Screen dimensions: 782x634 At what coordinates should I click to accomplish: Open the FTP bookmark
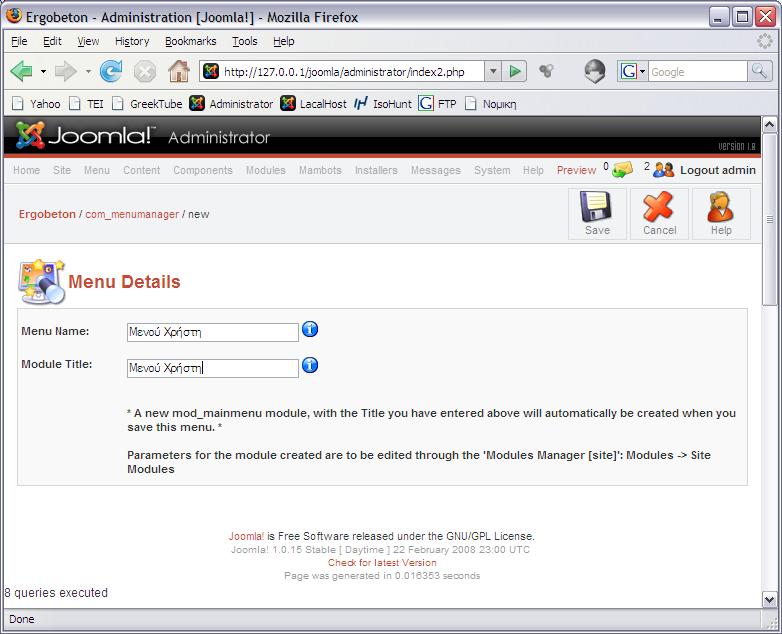click(x=437, y=104)
